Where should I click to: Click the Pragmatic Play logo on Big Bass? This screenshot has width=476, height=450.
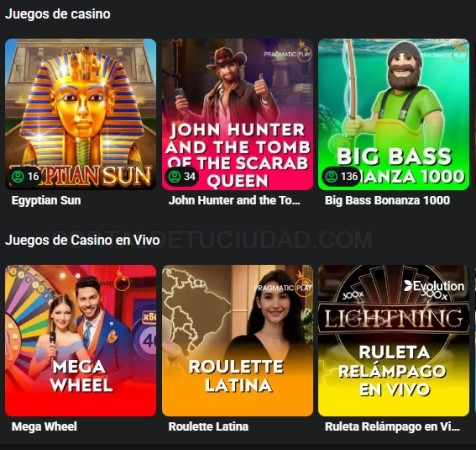pos(443,53)
